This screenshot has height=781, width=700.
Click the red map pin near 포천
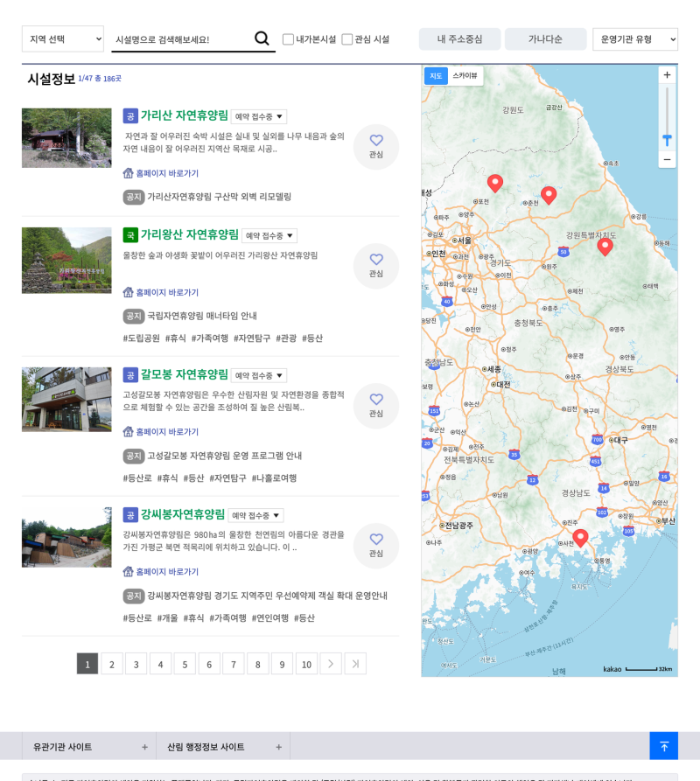pyautogui.click(x=494, y=184)
